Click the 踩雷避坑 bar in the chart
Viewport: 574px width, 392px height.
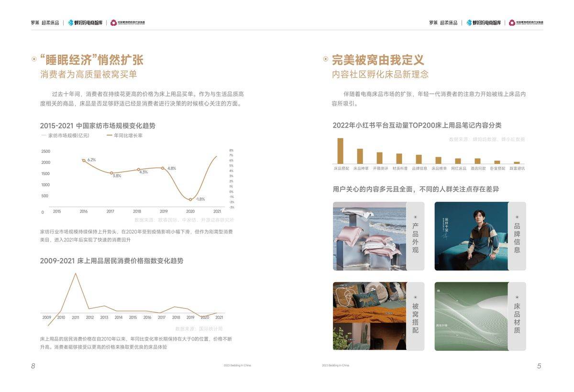517,163
